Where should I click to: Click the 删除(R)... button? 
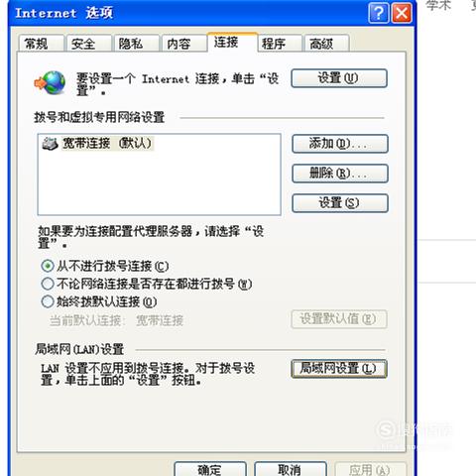pyautogui.click(x=340, y=174)
